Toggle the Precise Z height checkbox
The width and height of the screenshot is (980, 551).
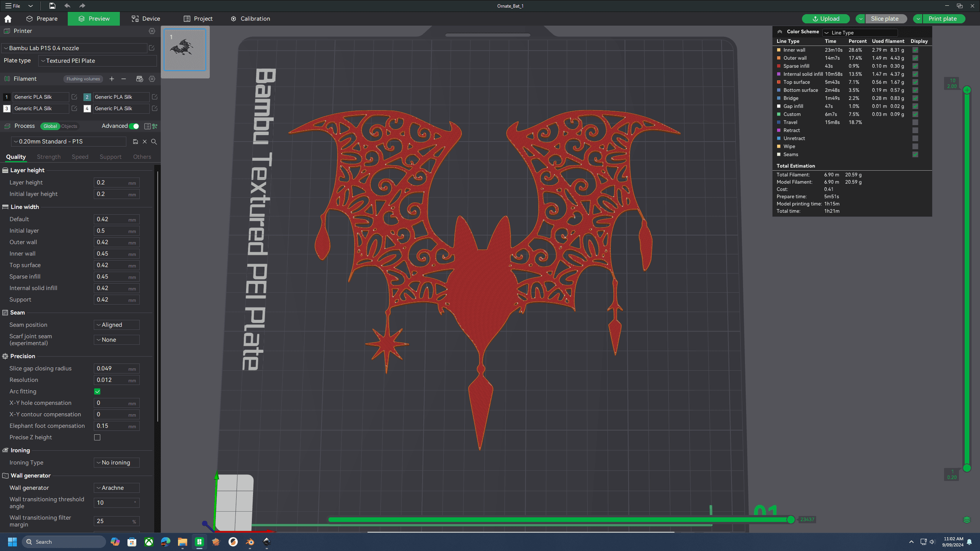click(98, 437)
